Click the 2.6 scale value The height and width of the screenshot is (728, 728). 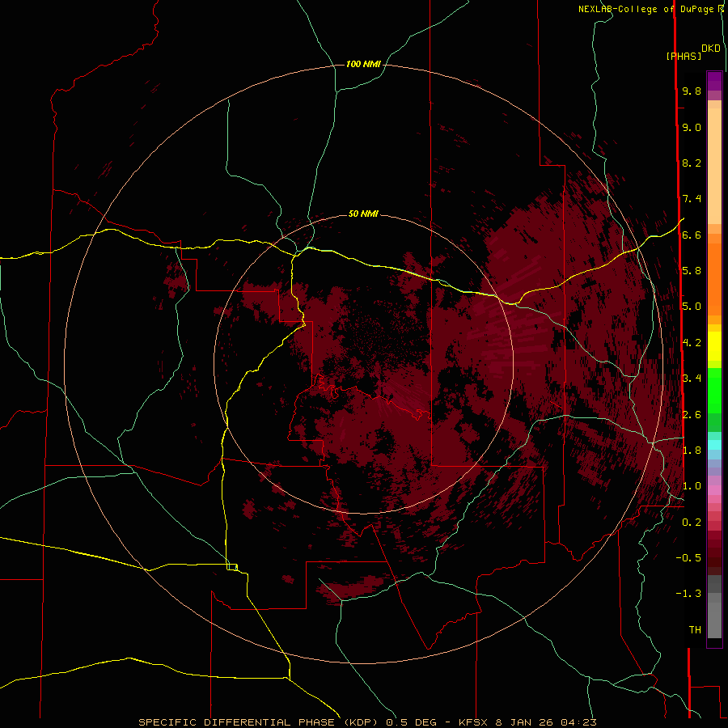(692, 415)
